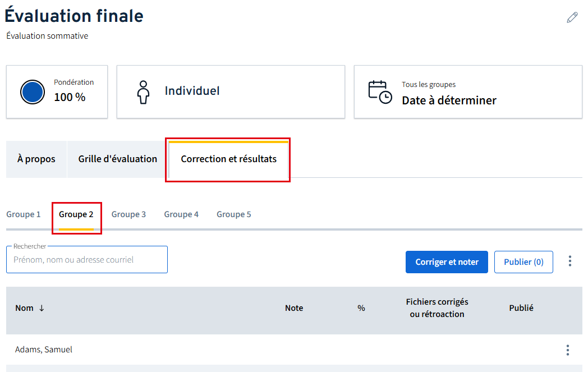This screenshot has width=588, height=372.
Task: Go to Groupe 4 tab
Action: click(x=181, y=214)
